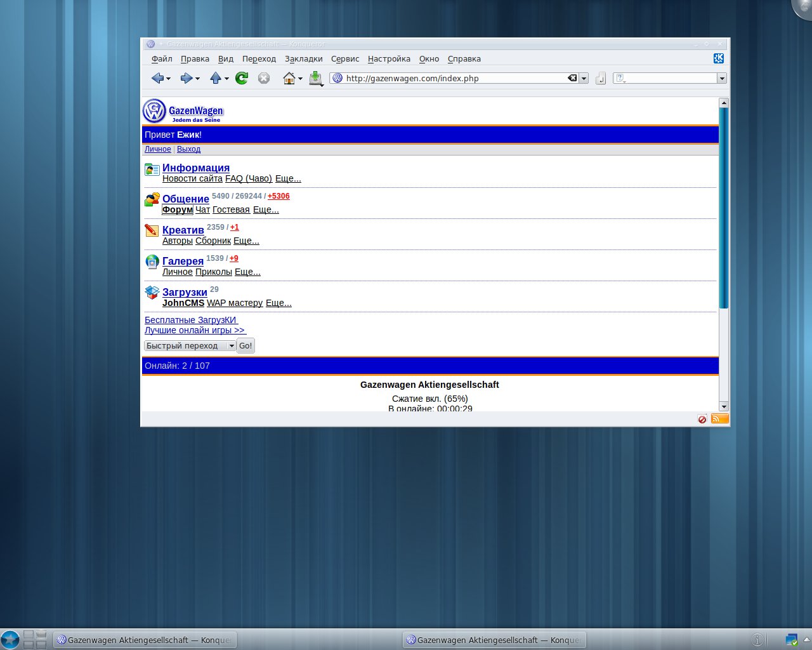The width and height of the screenshot is (812, 650).
Task: Open the desktop pager in the panel
Action: pyautogui.click(x=36, y=639)
